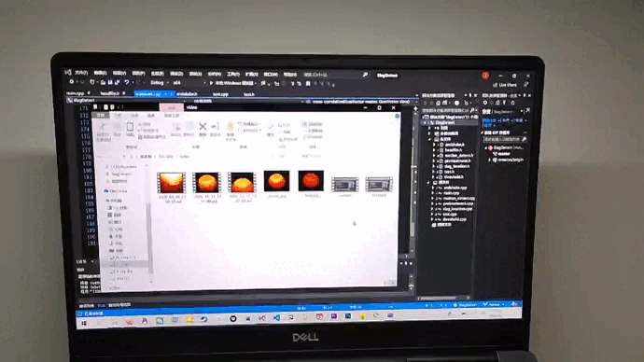Open Visual Studio Code from the taskbar
The image size is (644, 362).
tap(277, 317)
